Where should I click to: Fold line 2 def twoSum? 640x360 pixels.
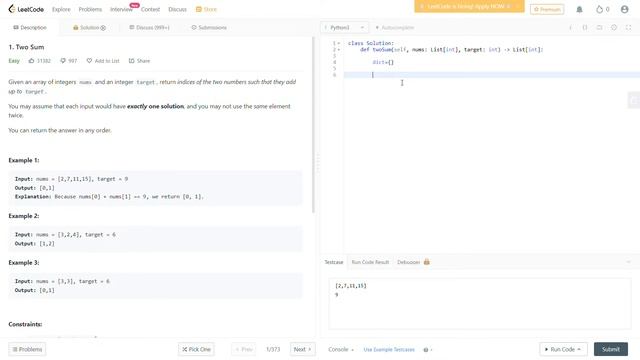[x=338, y=50]
